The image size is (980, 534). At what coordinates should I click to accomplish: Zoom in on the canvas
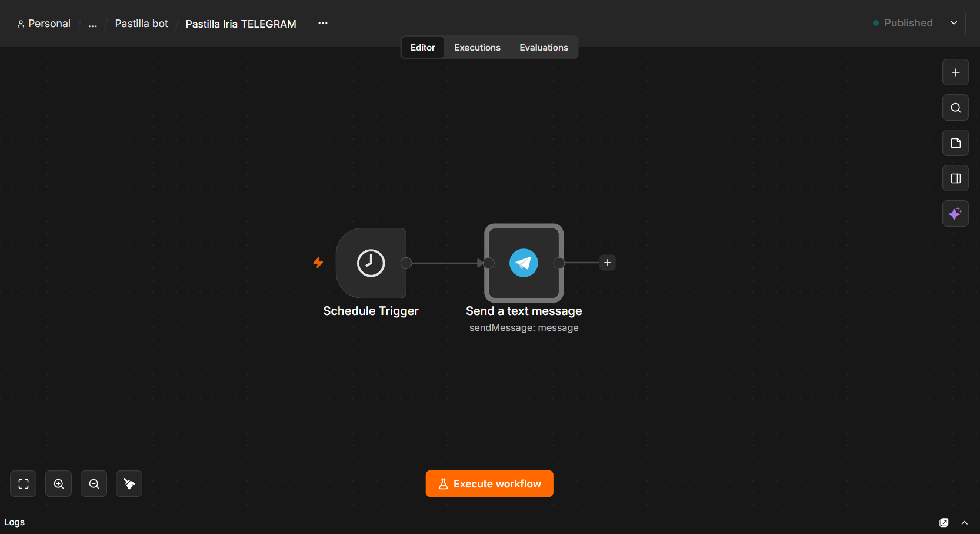pyautogui.click(x=59, y=484)
